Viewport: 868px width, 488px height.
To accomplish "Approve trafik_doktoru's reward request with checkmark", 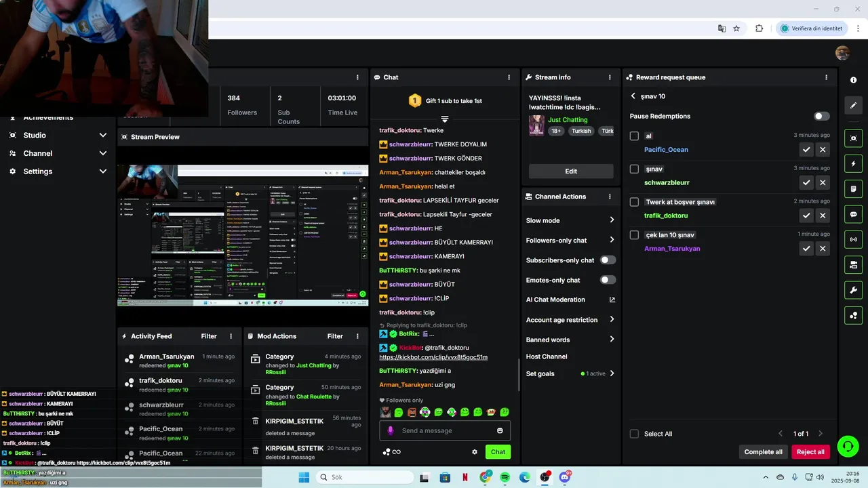I will click(806, 216).
